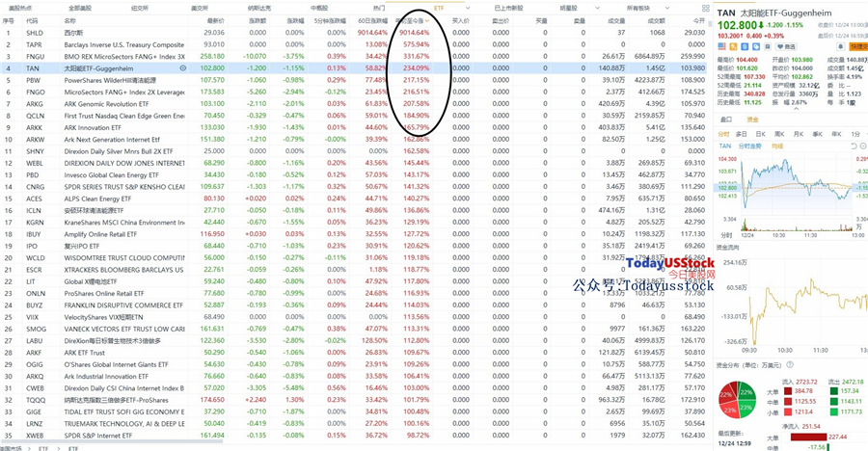The width and height of the screenshot is (868, 451).
Task: Click the price alert bell icon
Action: click(x=841, y=47)
